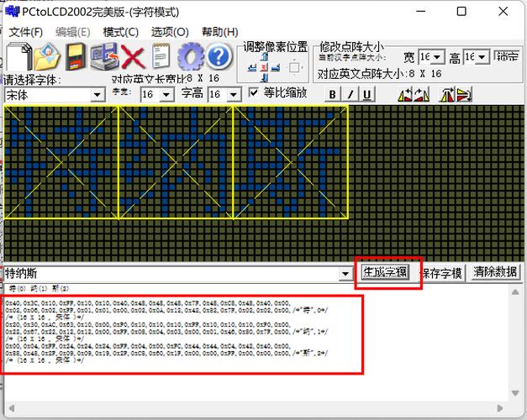Open the 模式(C) menu
The height and width of the screenshot is (420, 527).
[x=121, y=32]
